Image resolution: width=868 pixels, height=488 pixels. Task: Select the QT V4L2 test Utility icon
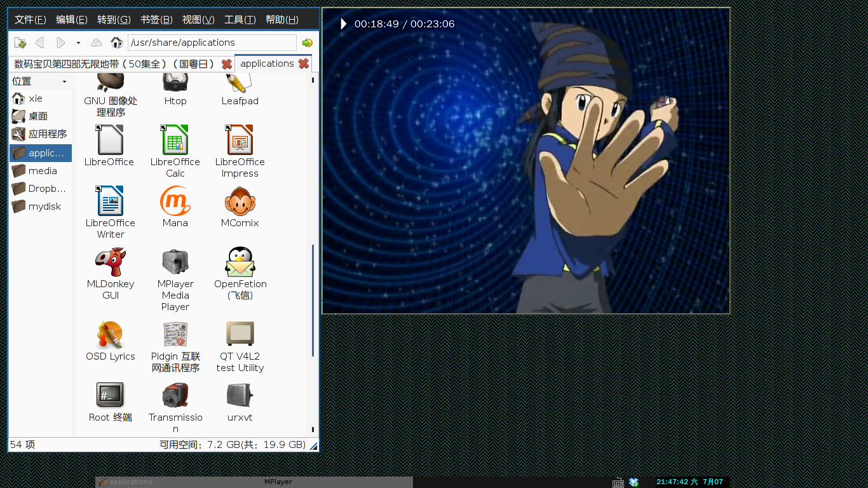click(x=240, y=334)
